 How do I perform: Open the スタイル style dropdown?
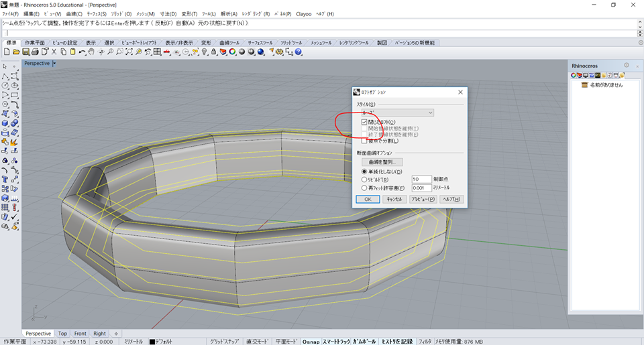398,113
